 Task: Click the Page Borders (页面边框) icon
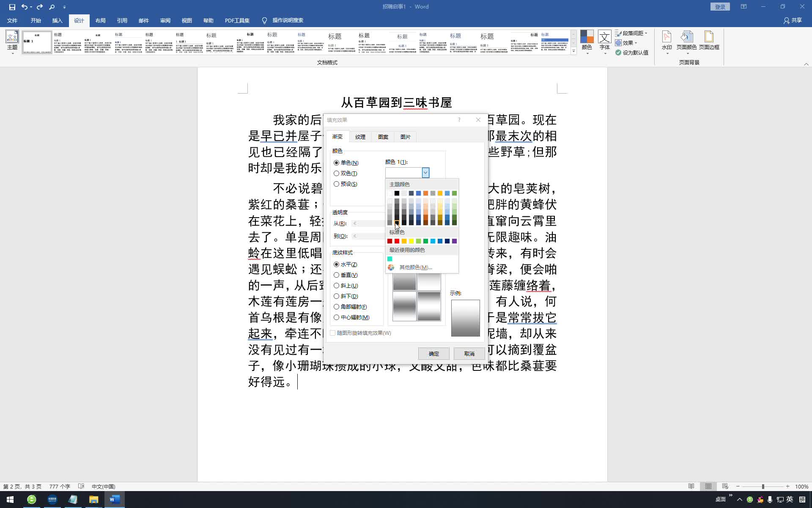[709, 41]
